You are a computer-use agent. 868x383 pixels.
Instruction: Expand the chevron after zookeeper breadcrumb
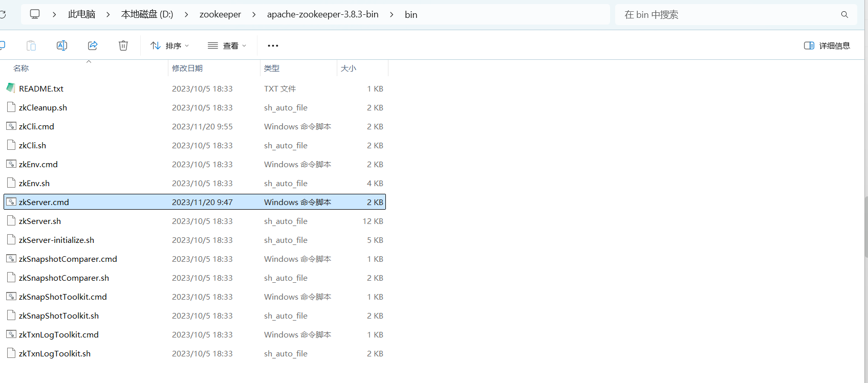tap(254, 14)
